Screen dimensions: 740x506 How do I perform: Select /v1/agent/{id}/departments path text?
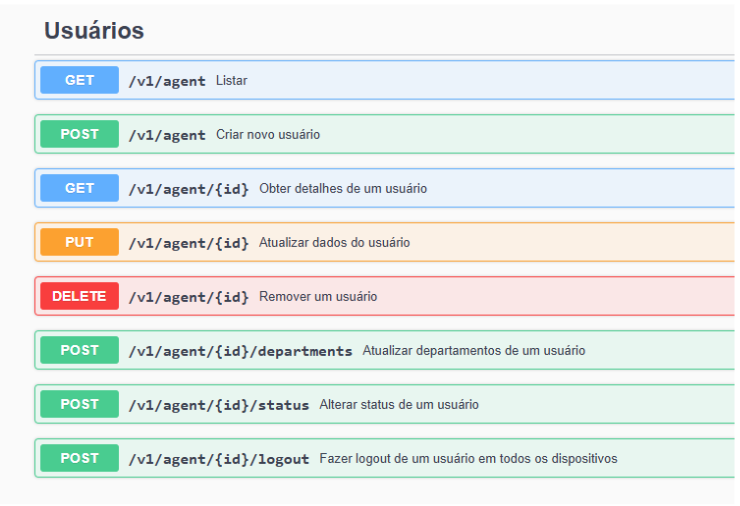tap(240, 351)
